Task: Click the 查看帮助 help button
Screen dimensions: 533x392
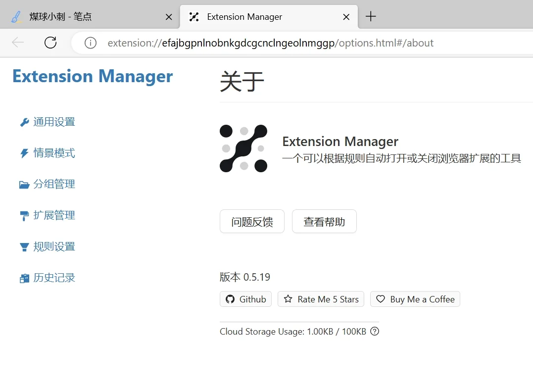Action: 324,221
